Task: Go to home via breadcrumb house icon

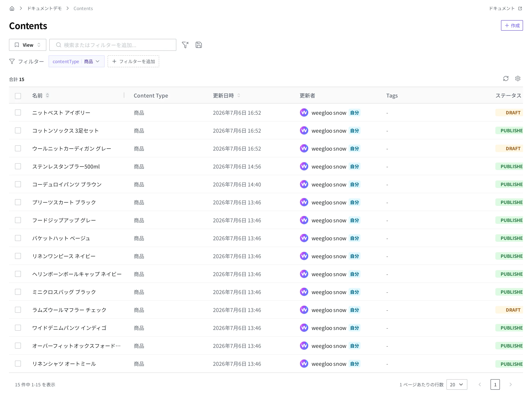Action: coord(12,9)
